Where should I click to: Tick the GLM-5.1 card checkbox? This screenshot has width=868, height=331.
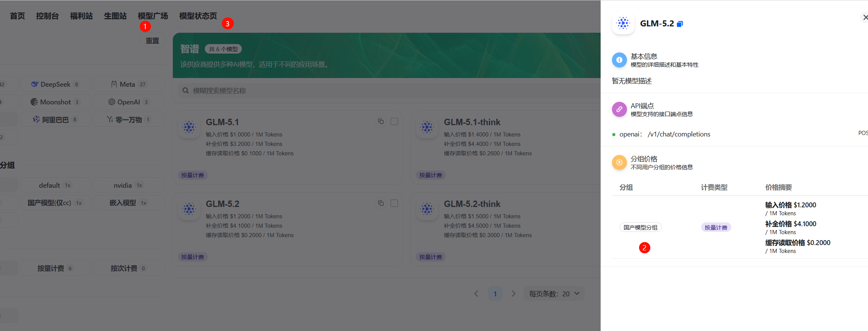point(394,121)
